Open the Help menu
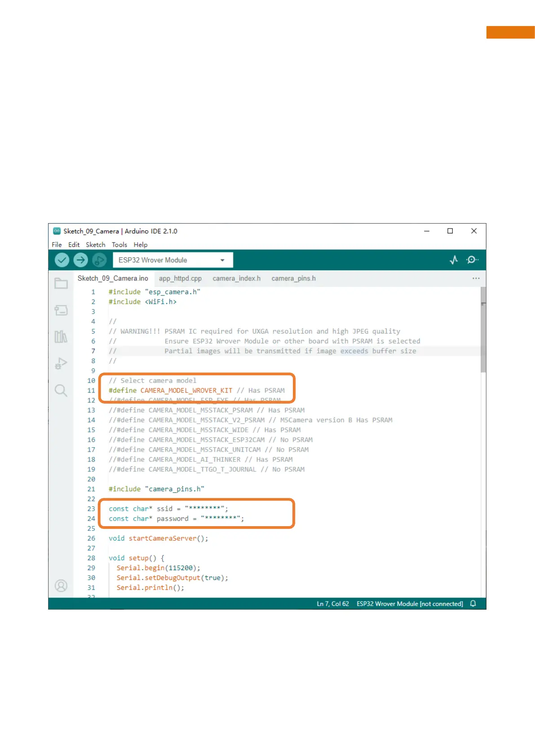Viewport: 535px width, 756px height. click(141, 245)
